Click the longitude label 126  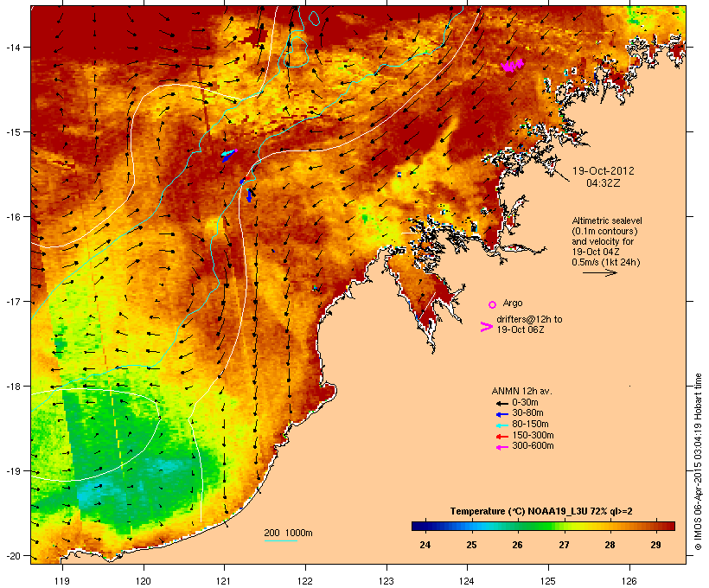pyautogui.click(x=629, y=581)
